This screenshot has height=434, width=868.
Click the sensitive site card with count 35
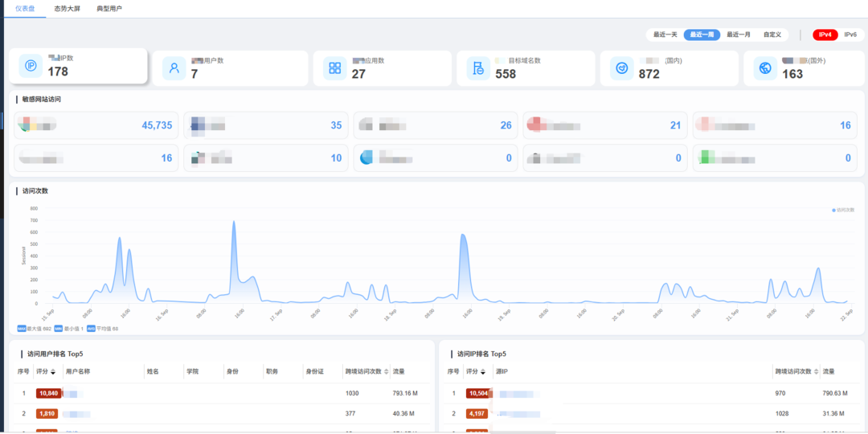click(266, 125)
